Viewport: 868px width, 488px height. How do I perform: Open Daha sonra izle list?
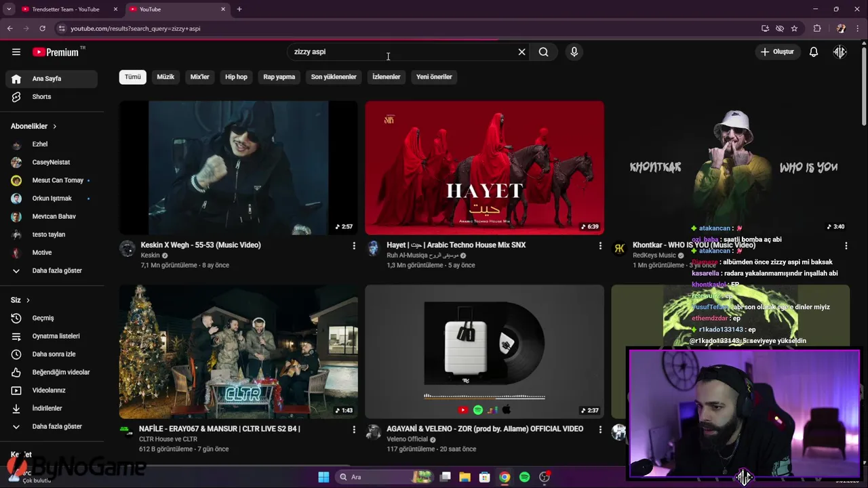(x=52, y=354)
